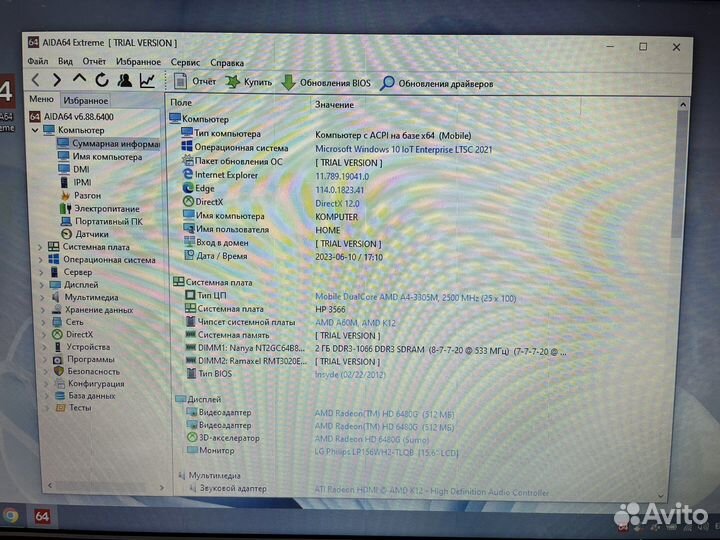Screen dimensions: 720x540
Task: Open the graph chart toolbar icon
Action: (x=147, y=80)
